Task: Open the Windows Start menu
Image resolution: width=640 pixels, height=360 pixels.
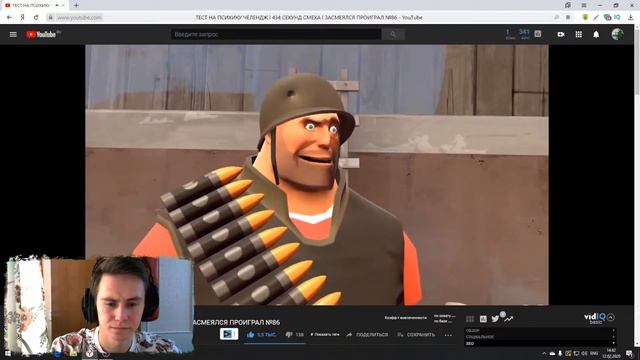Action: tap(7, 353)
